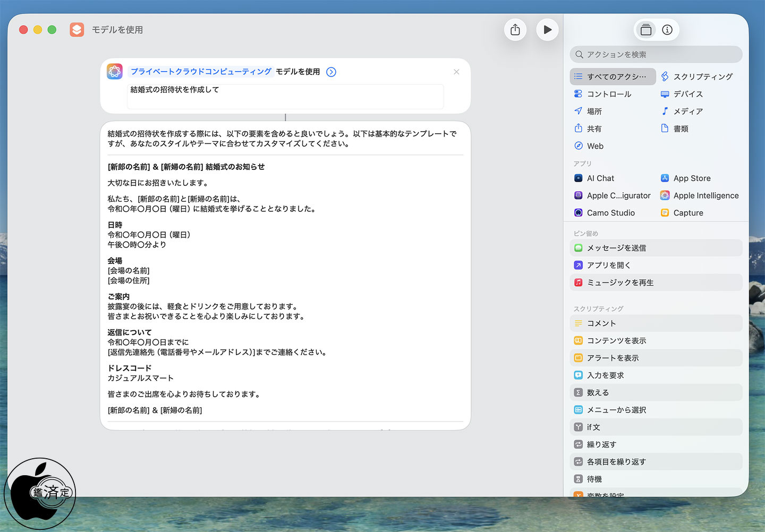The height and width of the screenshot is (532, 765).
Task: Open the AI Chat app actions
Action: pos(600,178)
